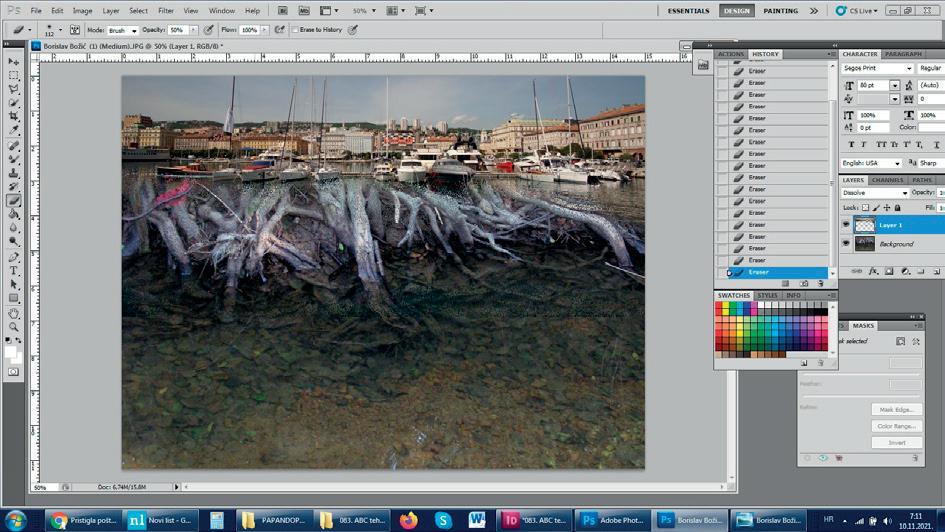The height and width of the screenshot is (532, 945).
Task: Select the Rectangle shape tool
Action: [13, 299]
